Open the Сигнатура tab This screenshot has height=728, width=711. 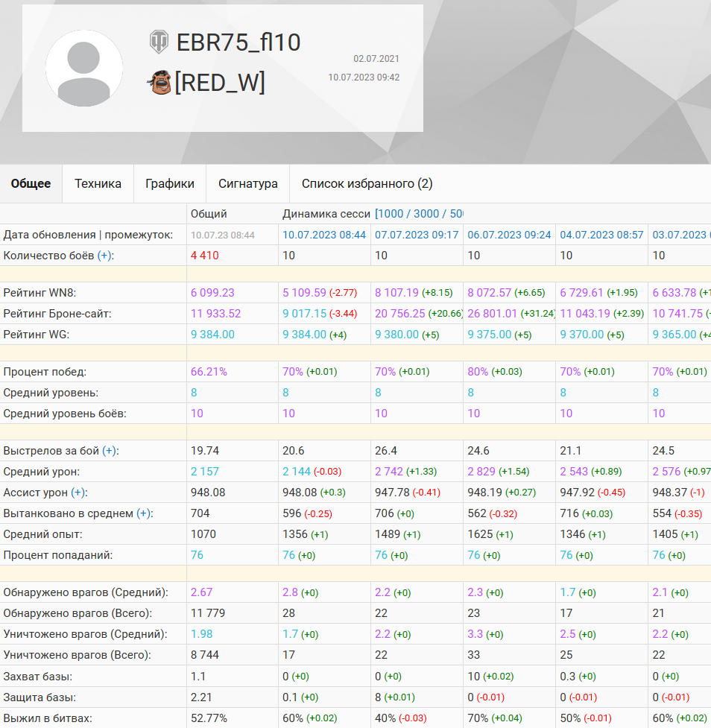pyautogui.click(x=248, y=183)
